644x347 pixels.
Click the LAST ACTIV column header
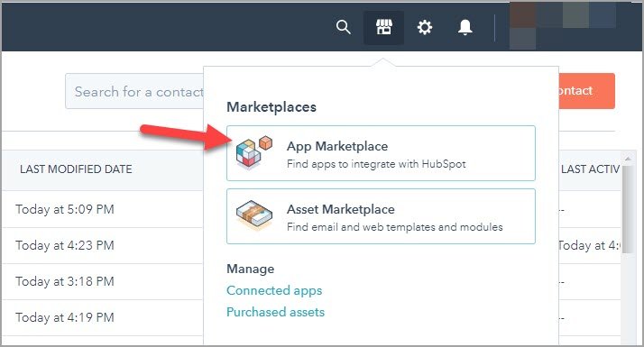click(590, 169)
